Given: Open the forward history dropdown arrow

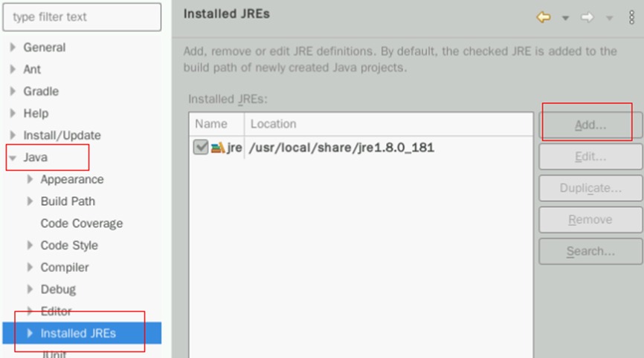Looking at the screenshot, I should pyautogui.click(x=609, y=18).
